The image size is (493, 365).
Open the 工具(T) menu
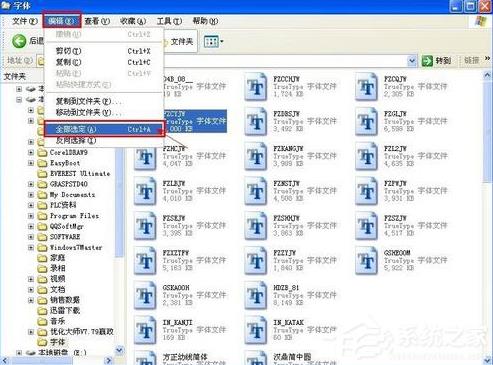point(169,21)
